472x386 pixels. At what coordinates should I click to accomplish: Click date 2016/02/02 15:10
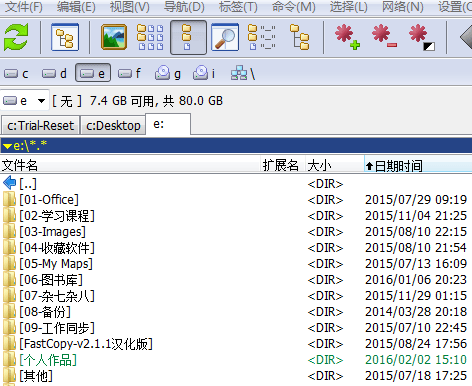pyautogui.click(x=416, y=360)
